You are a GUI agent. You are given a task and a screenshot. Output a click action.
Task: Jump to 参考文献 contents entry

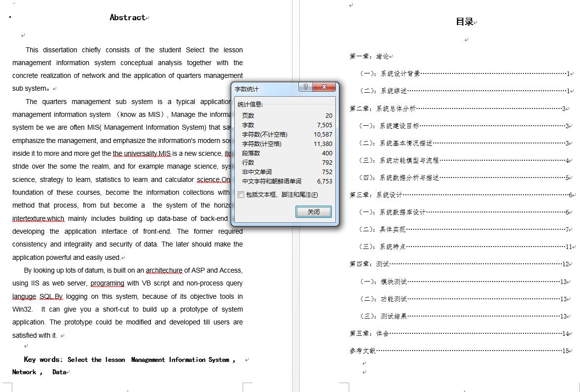460,351
